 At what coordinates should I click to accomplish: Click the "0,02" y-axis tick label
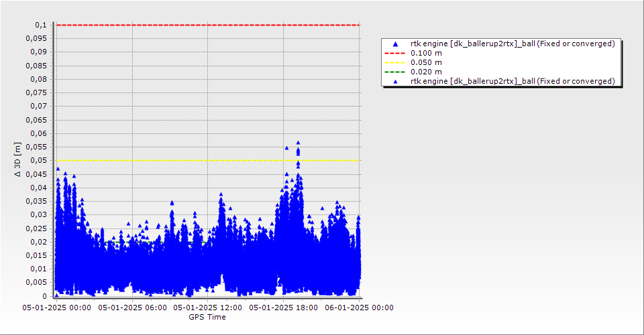click(39, 242)
